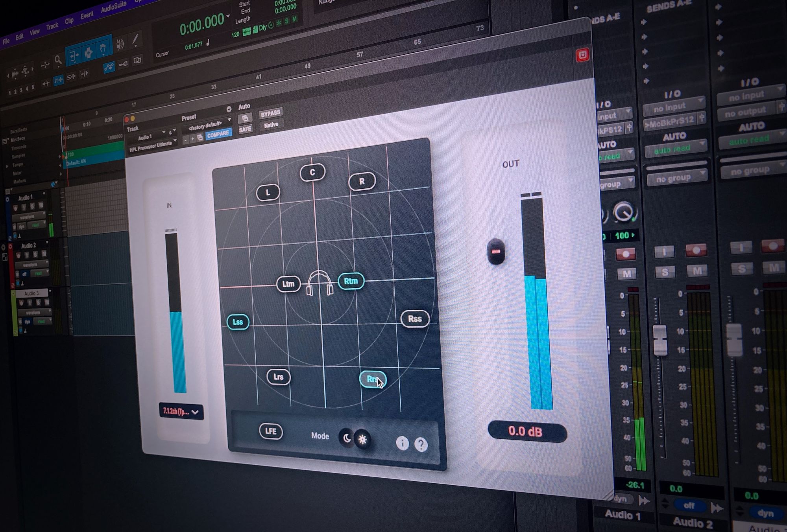Open the main counter format arrow
The height and width of the screenshot is (532, 787).
click(x=227, y=17)
